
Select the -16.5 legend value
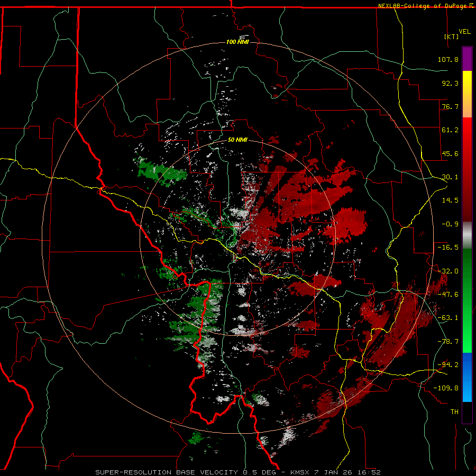point(448,248)
